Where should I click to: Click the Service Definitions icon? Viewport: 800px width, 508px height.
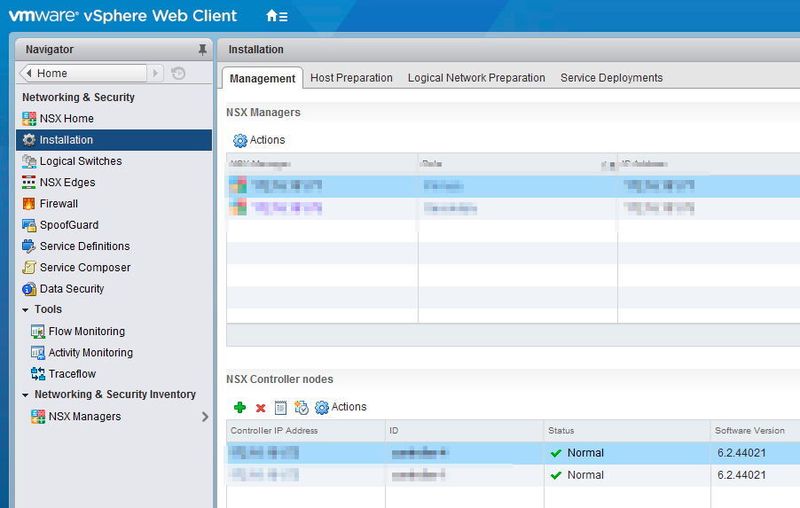click(x=29, y=246)
